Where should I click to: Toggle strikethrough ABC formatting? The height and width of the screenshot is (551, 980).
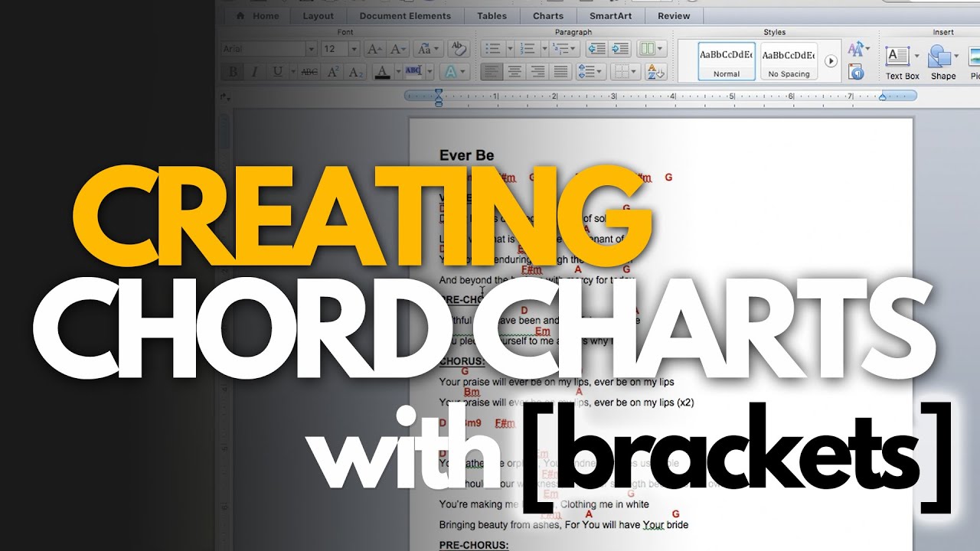(x=309, y=72)
